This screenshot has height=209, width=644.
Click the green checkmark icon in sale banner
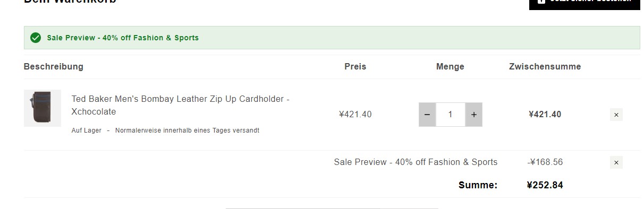click(36, 38)
